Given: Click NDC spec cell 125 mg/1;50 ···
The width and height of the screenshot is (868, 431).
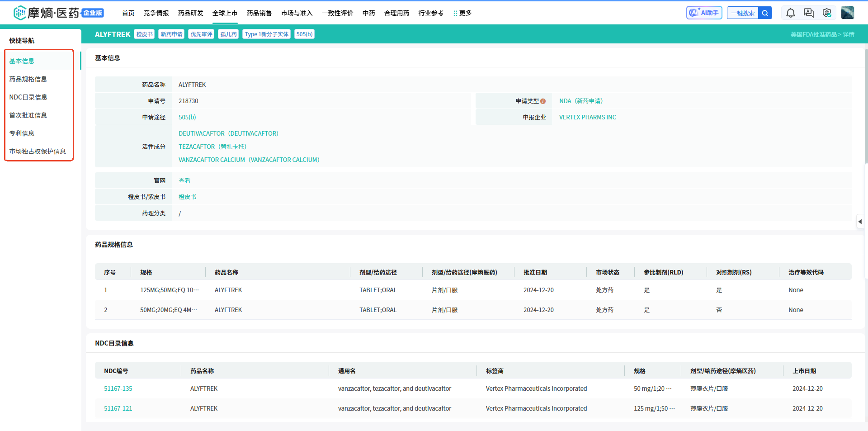Looking at the screenshot, I should (x=654, y=408).
